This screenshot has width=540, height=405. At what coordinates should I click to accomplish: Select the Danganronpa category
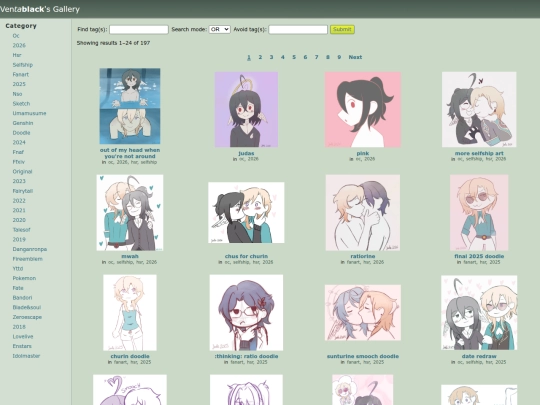[x=30, y=249]
